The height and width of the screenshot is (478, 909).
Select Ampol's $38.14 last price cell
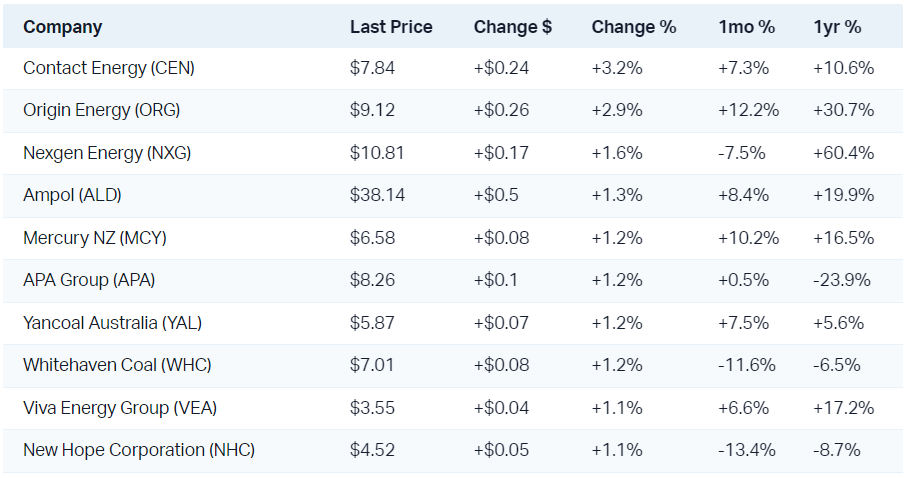point(377,195)
